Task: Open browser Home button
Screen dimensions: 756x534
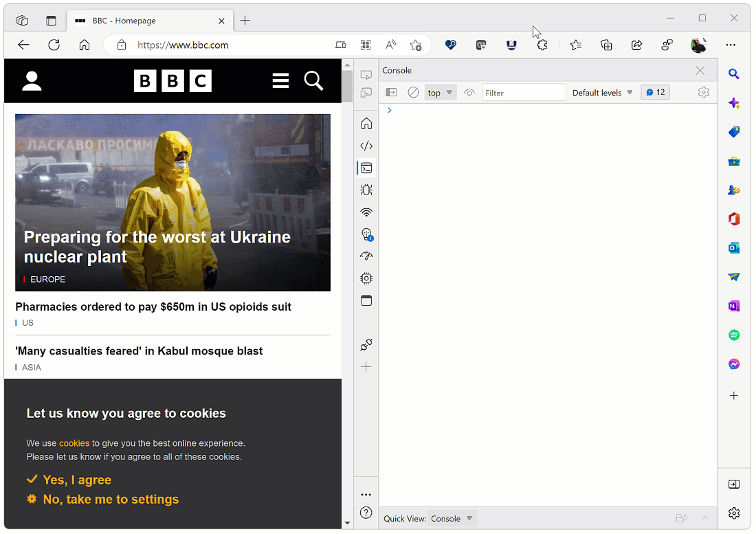Action: tap(85, 45)
